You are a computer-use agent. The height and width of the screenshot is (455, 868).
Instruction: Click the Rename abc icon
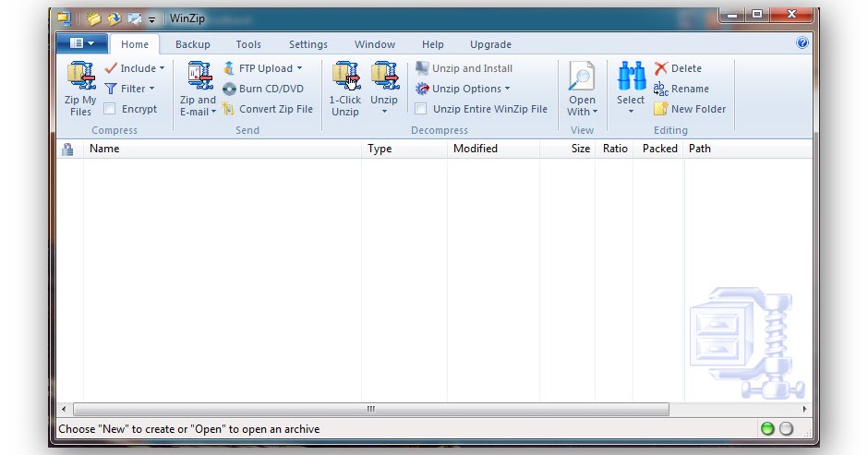(x=660, y=89)
